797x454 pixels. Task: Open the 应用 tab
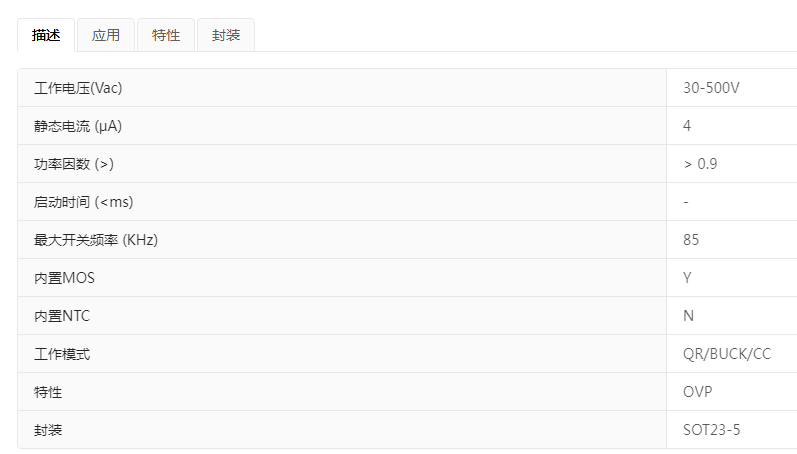pos(106,35)
